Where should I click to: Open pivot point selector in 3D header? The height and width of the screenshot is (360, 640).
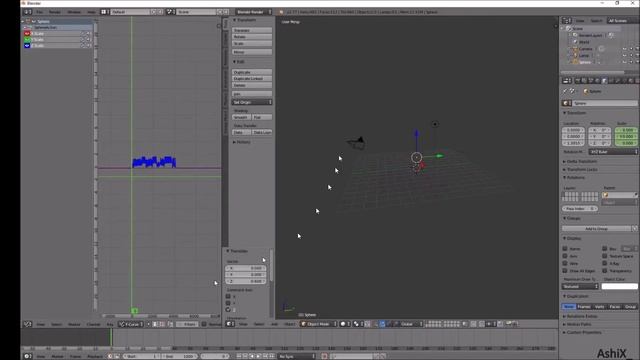358,324
